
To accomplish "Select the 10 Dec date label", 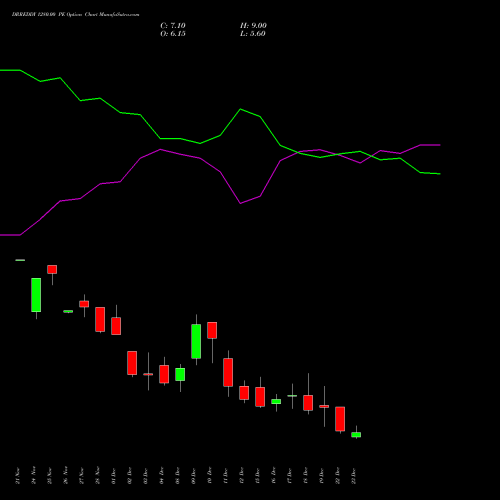I will 209,476.
